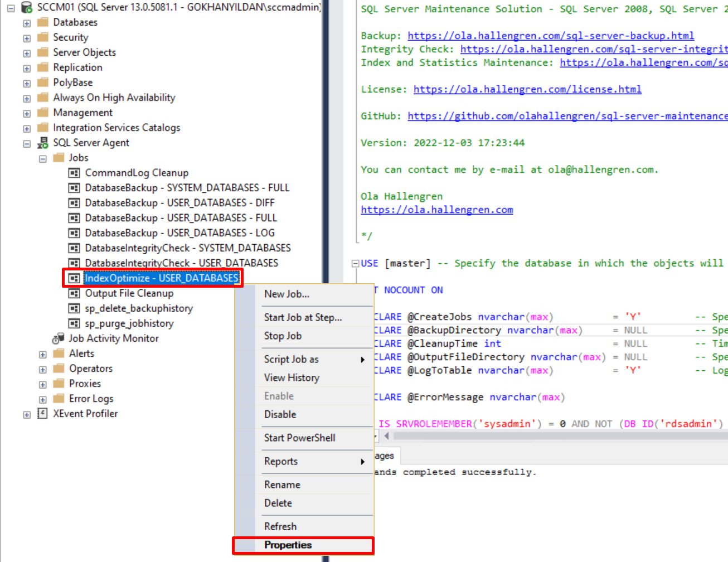Click the PolyBase folder icon
This screenshot has width=728, height=562.
pyautogui.click(x=42, y=83)
